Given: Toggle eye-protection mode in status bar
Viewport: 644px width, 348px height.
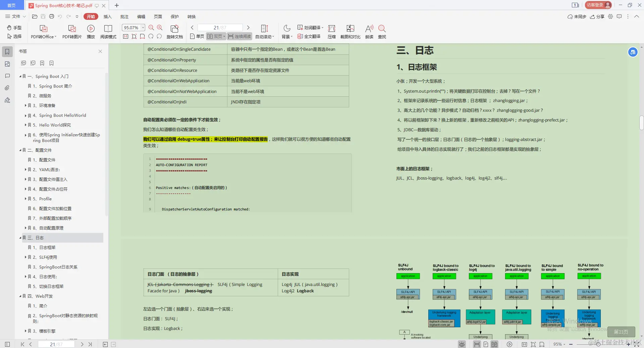Looking at the screenshot, I should point(462,344).
